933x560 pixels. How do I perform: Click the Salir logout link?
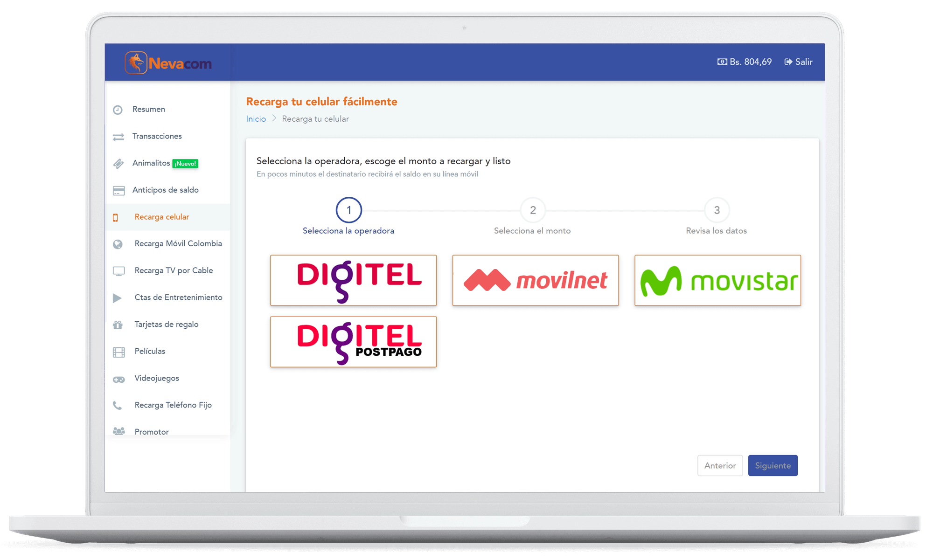[799, 62]
